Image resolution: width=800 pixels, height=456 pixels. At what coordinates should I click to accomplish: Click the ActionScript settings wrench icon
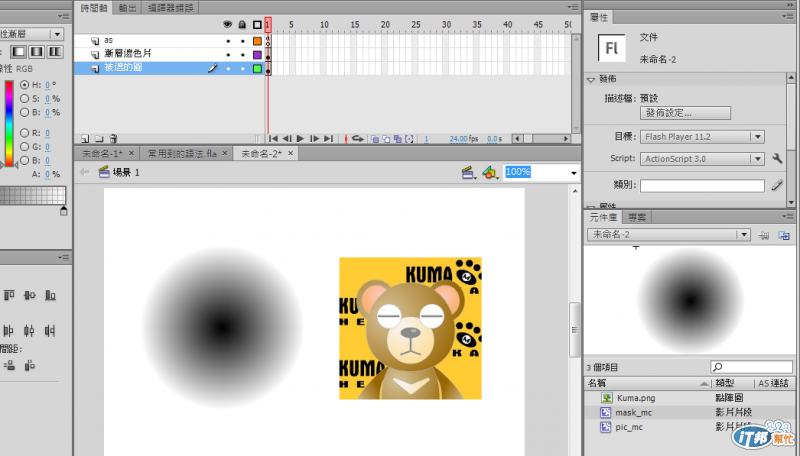click(777, 159)
